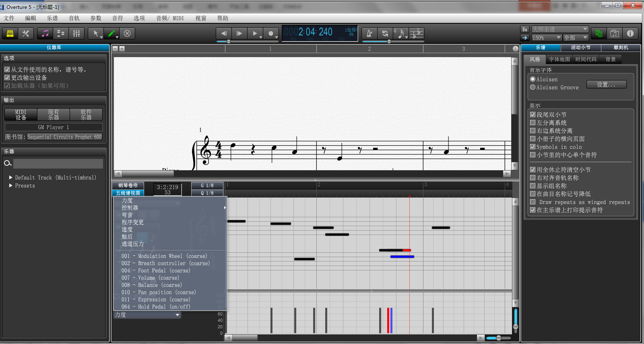The height and width of the screenshot is (344, 644).
Task: Select the arrow pointer tool
Action: 96,33
